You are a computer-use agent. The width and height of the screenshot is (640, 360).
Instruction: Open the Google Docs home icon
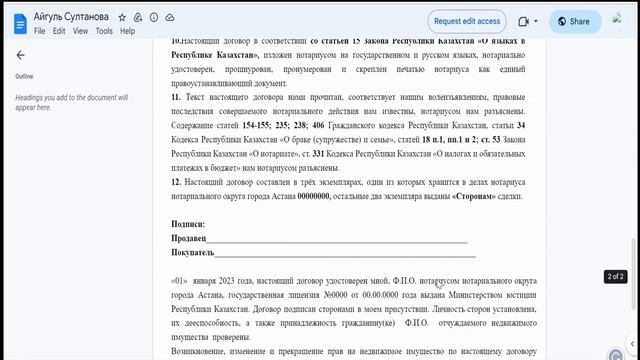pos(20,24)
